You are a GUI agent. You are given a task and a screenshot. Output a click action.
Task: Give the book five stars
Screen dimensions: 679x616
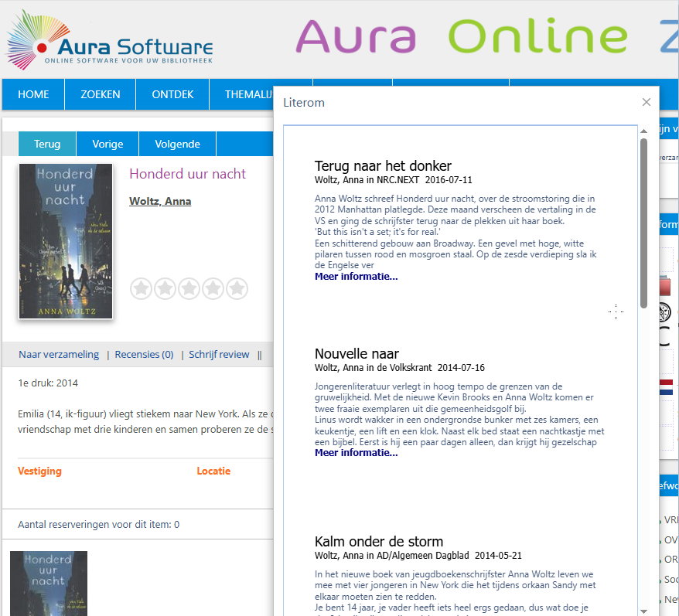[237, 289]
